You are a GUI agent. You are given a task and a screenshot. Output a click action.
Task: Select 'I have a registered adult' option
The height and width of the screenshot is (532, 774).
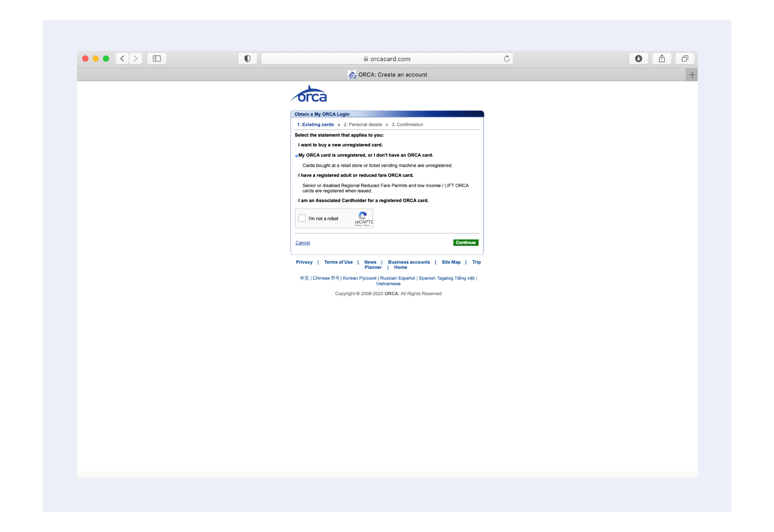coord(296,176)
